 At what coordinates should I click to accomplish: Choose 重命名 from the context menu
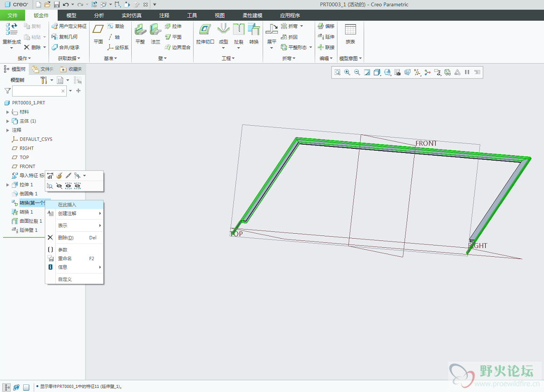point(74,258)
